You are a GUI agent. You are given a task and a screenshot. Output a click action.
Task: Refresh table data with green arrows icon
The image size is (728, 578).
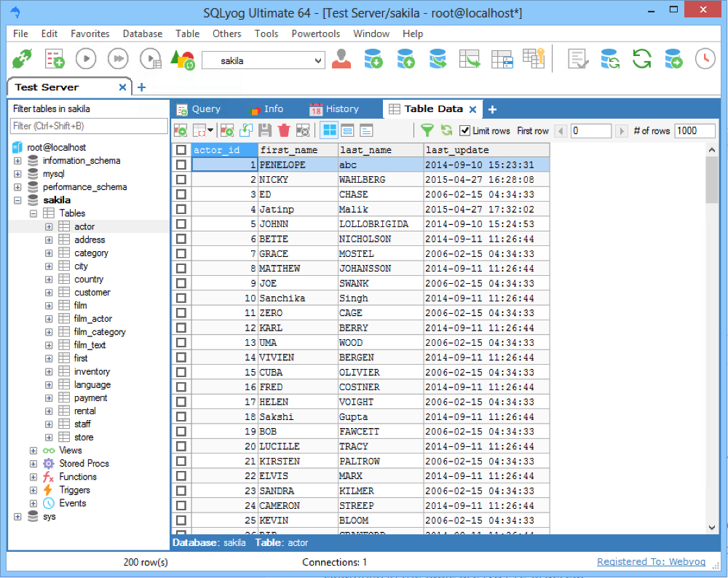tap(446, 130)
